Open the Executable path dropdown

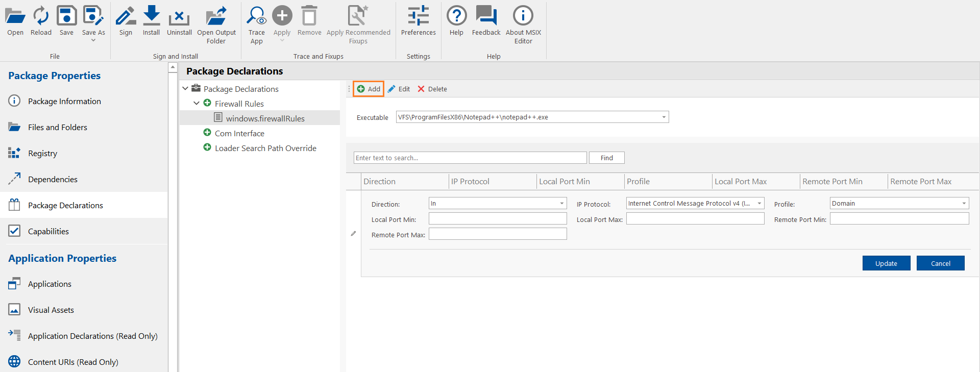(x=664, y=117)
